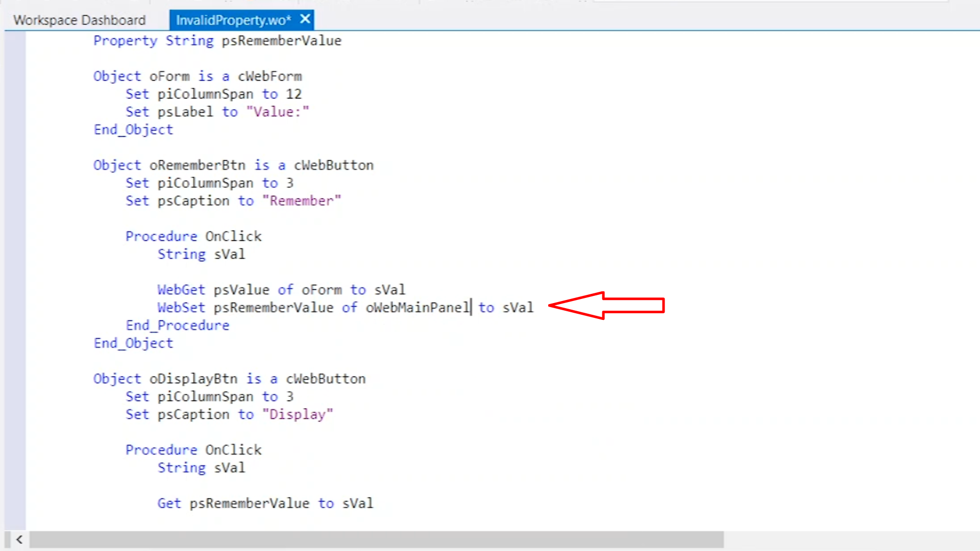Image resolution: width=980 pixels, height=551 pixels.
Task: Place cursor on "Remember" caption string
Action: pyautogui.click(x=302, y=201)
